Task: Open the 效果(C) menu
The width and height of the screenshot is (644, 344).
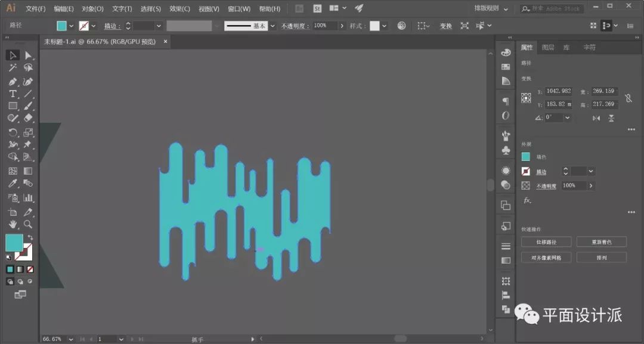Action: point(179,9)
